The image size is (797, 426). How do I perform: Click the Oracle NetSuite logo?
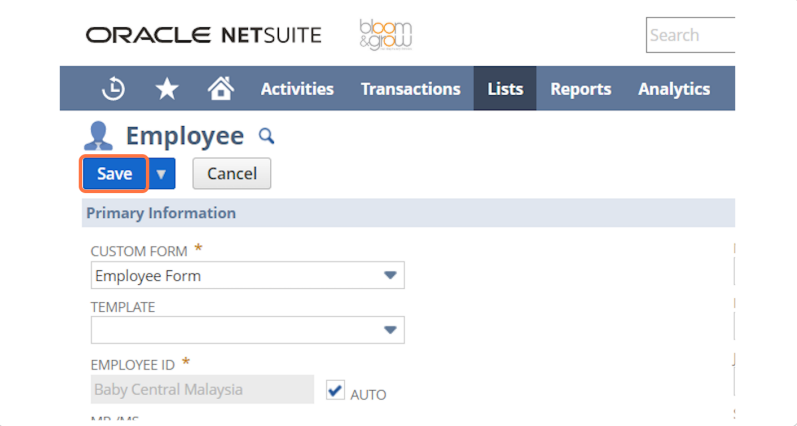click(203, 35)
